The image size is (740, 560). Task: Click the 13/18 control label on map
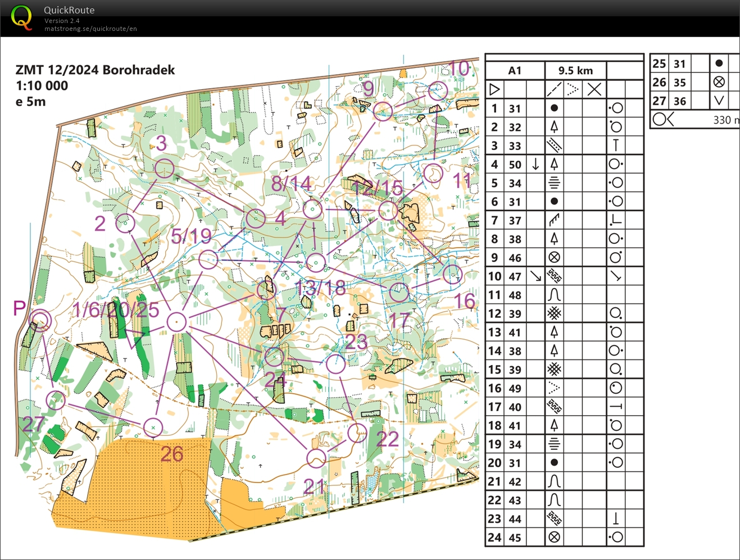tap(320, 289)
